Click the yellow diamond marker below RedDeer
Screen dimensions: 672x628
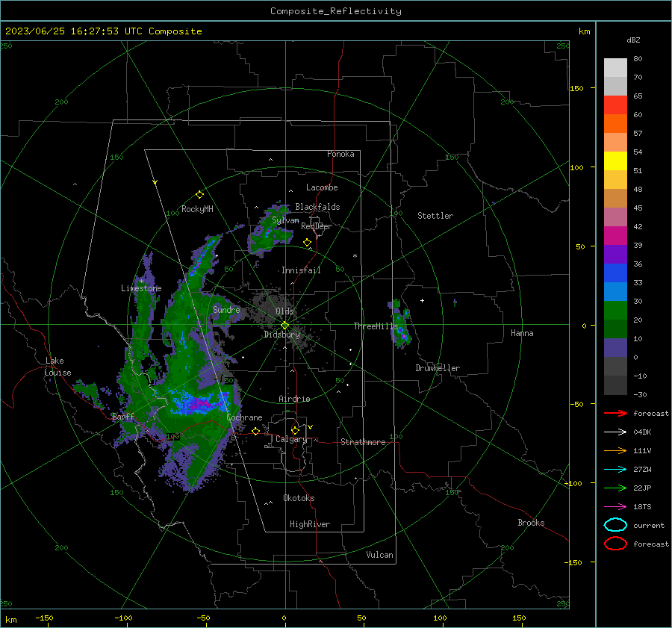[x=308, y=243]
